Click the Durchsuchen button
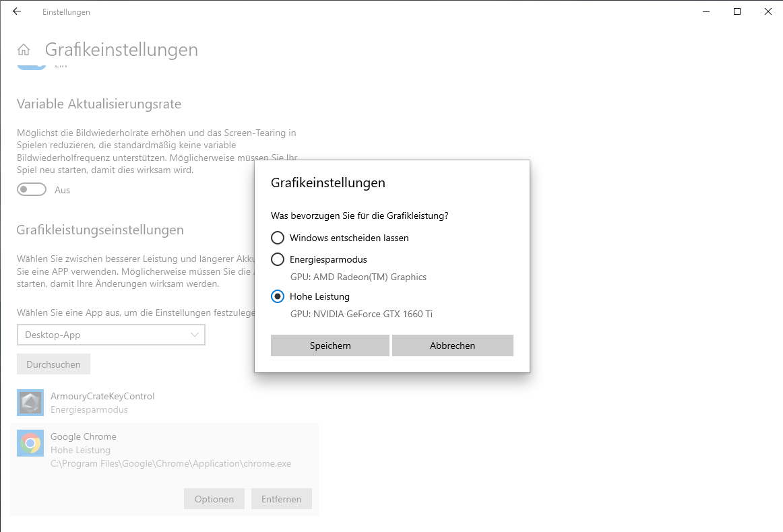Screen dimensions: 783x532 pyautogui.click(x=53, y=364)
